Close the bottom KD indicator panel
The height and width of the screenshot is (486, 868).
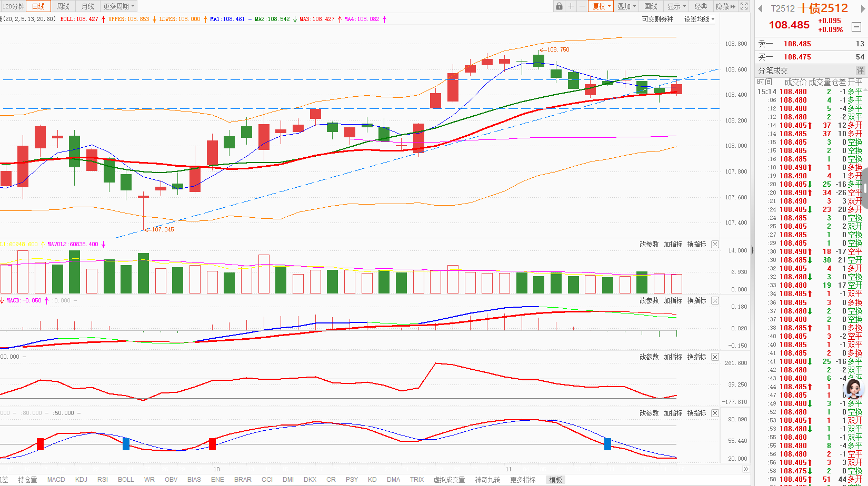click(715, 413)
